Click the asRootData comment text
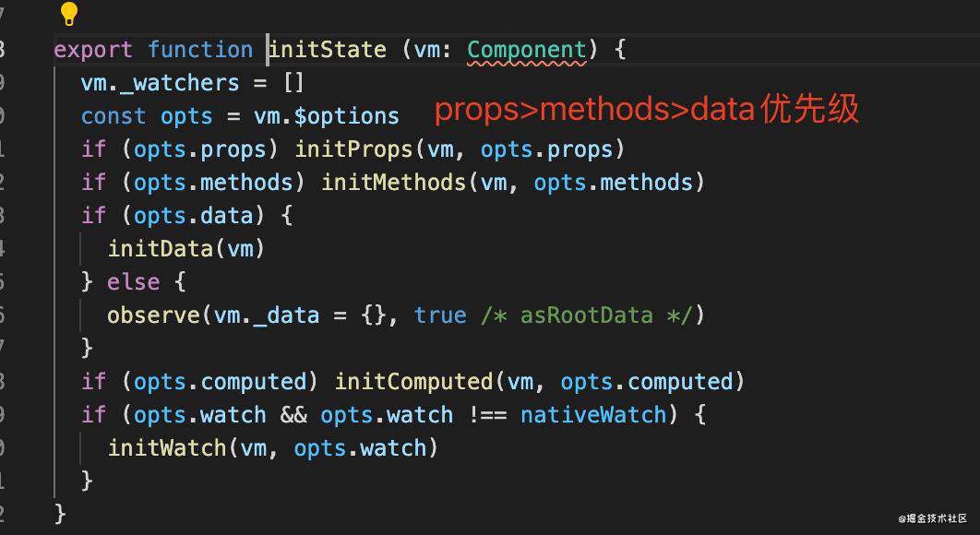Image resolution: width=980 pixels, height=535 pixels. click(x=587, y=315)
